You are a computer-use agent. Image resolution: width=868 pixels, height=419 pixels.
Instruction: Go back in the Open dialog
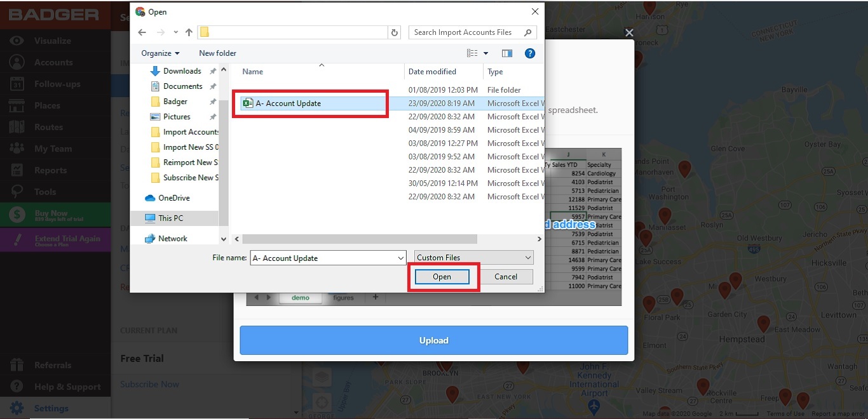click(142, 32)
